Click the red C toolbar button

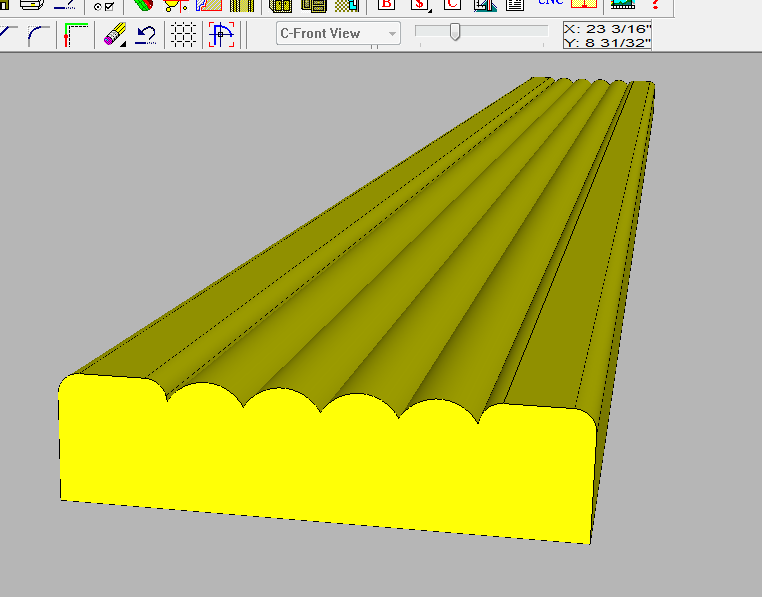[452, 4]
